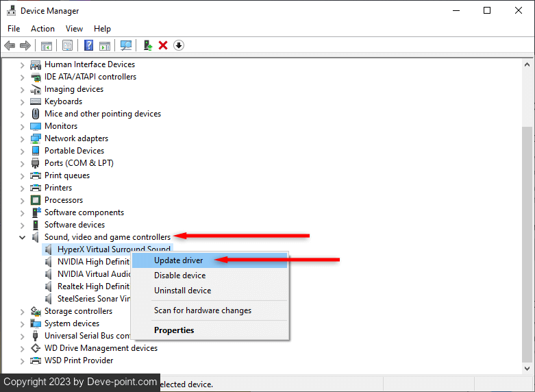Image resolution: width=535 pixels, height=392 pixels.
Task: Click Properties in the context menu
Action: pyautogui.click(x=174, y=330)
